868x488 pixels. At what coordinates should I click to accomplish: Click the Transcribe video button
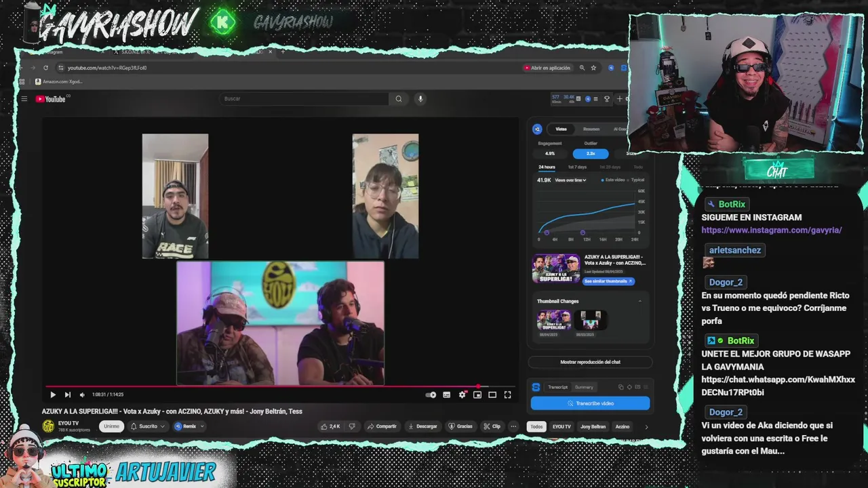[590, 403]
